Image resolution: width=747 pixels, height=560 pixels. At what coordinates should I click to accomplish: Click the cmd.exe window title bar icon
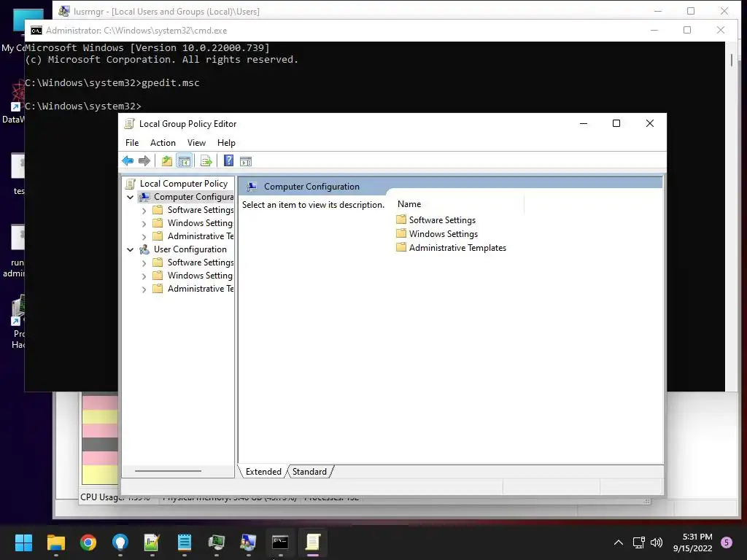point(36,31)
